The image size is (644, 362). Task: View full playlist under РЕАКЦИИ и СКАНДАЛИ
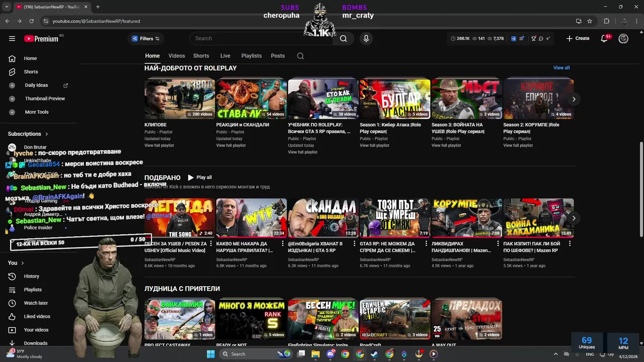(231, 145)
